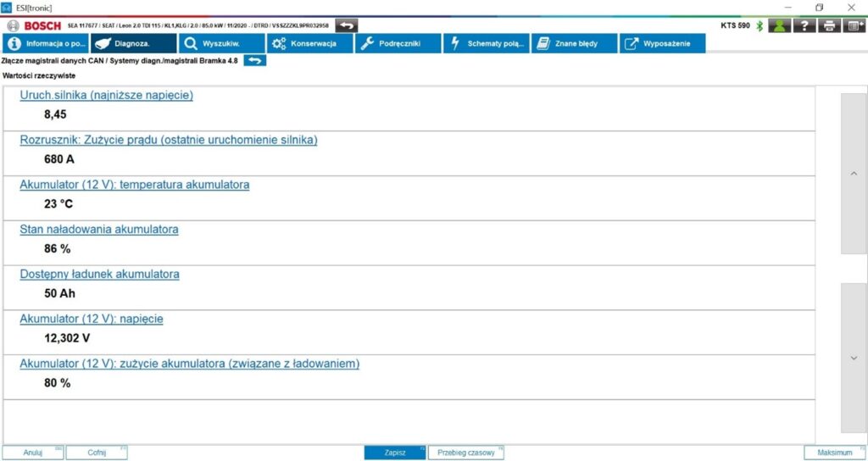Viewport: 868px width, 461px height.
Task: Click the Anuluj button
Action: pyautogui.click(x=32, y=453)
